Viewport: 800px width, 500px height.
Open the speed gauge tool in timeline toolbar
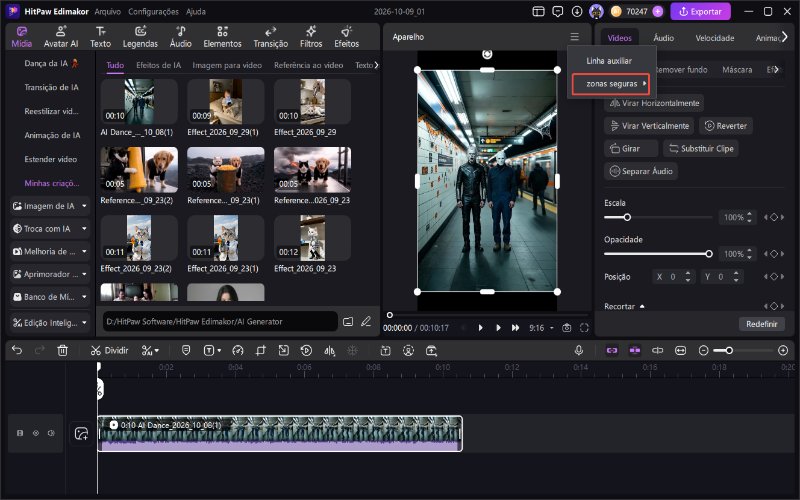click(x=238, y=351)
